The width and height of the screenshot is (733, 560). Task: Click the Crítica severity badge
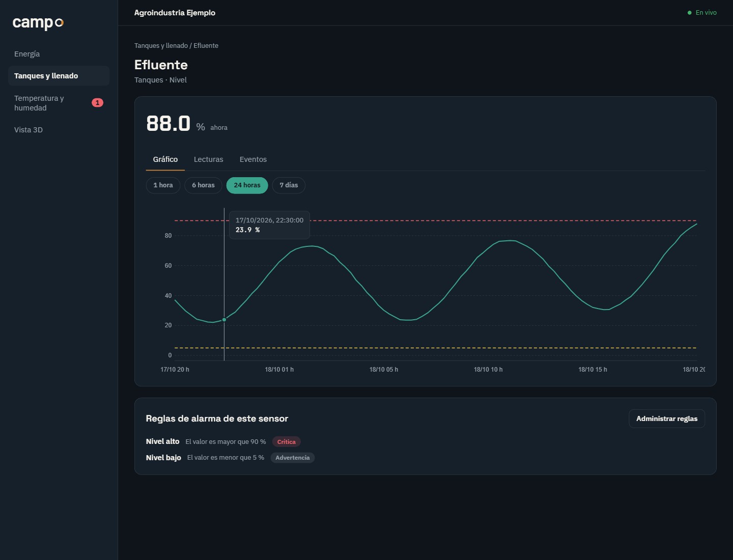point(286,442)
